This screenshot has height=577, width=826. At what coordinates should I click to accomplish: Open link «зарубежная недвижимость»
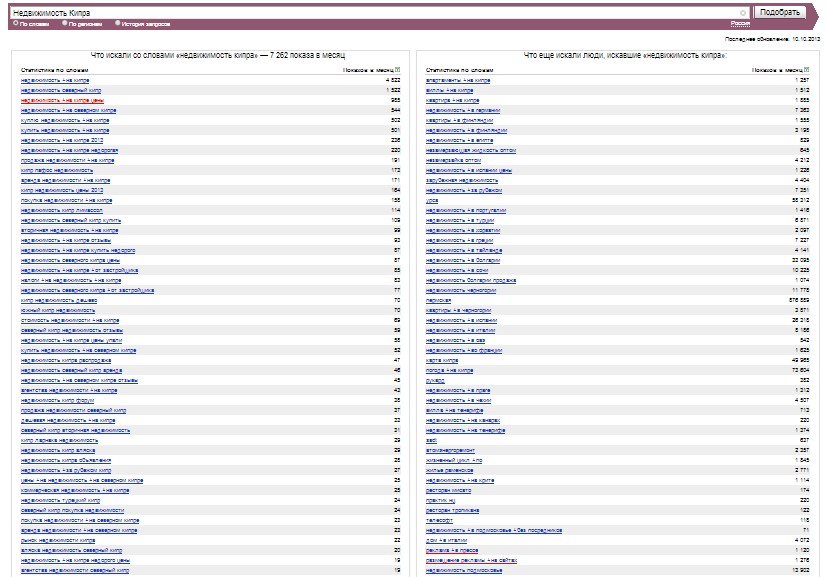click(x=462, y=181)
